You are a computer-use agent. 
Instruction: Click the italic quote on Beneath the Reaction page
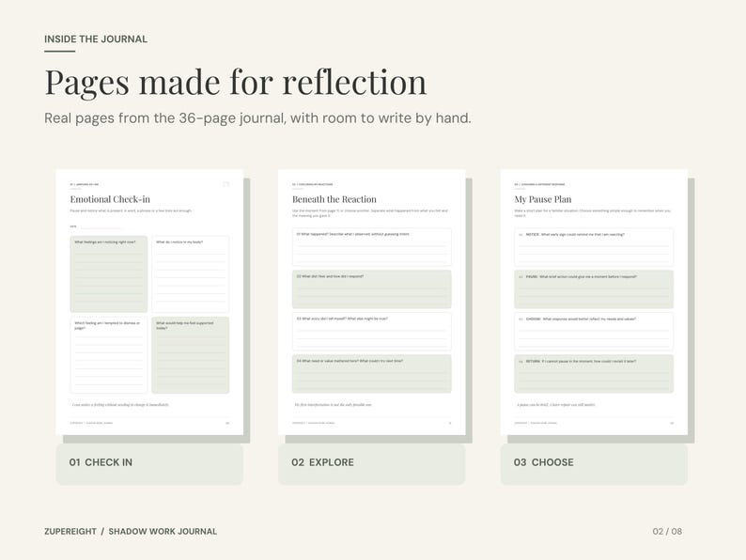[x=333, y=405]
